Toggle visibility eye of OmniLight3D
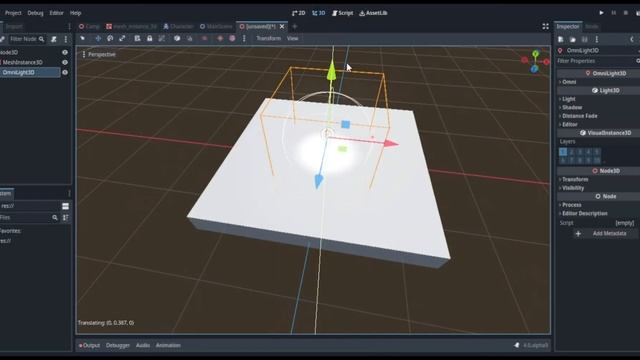Image resolution: width=640 pixels, height=360 pixels. pyautogui.click(x=65, y=72)
